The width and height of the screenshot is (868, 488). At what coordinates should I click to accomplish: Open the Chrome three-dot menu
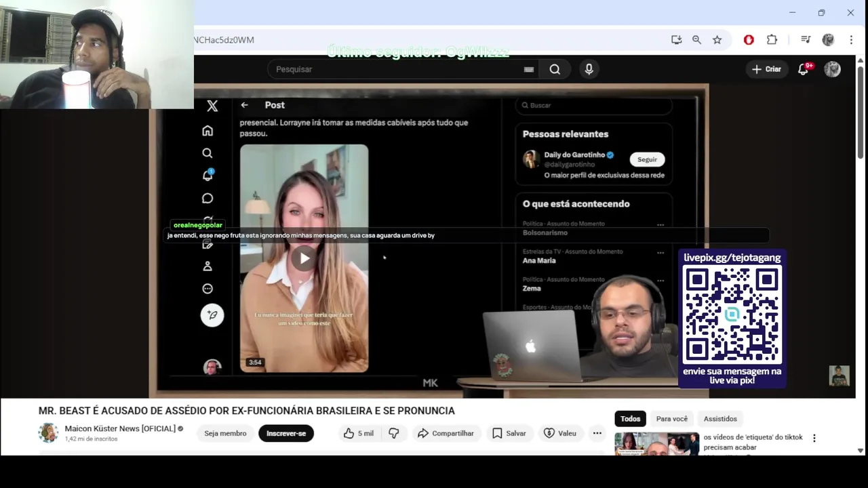click(851, 40)
